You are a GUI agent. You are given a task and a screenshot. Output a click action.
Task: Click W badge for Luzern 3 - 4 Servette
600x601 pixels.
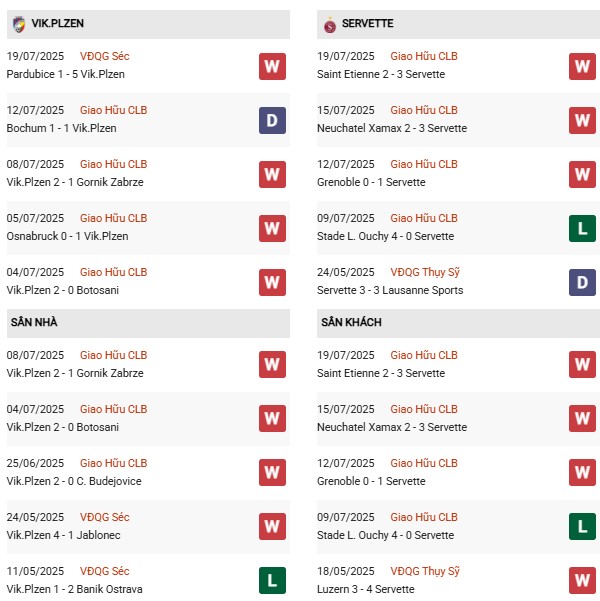(x=582, y=581)
